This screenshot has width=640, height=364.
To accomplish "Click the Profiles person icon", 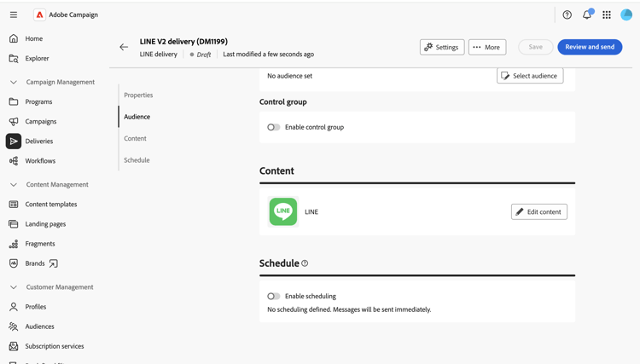I will pos(14,307).
